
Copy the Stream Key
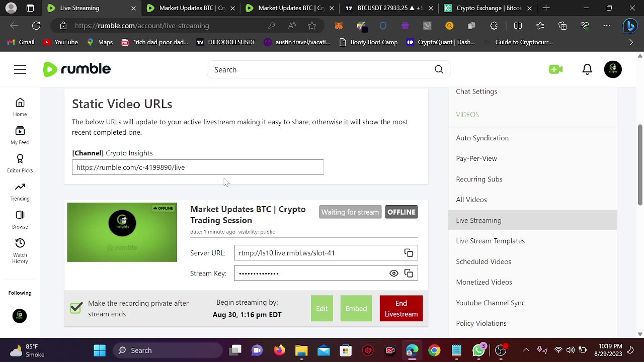tap(409, 274)
